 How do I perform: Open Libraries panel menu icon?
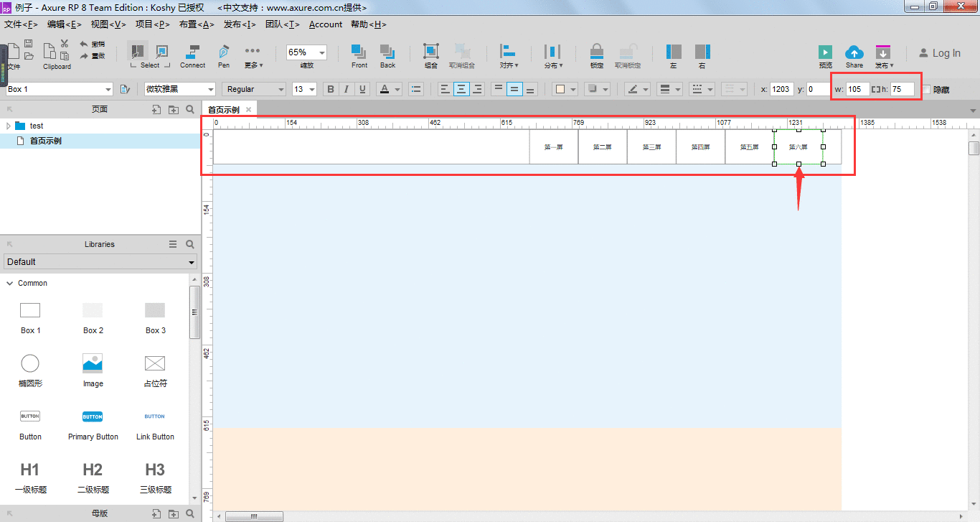click(173, 244)
